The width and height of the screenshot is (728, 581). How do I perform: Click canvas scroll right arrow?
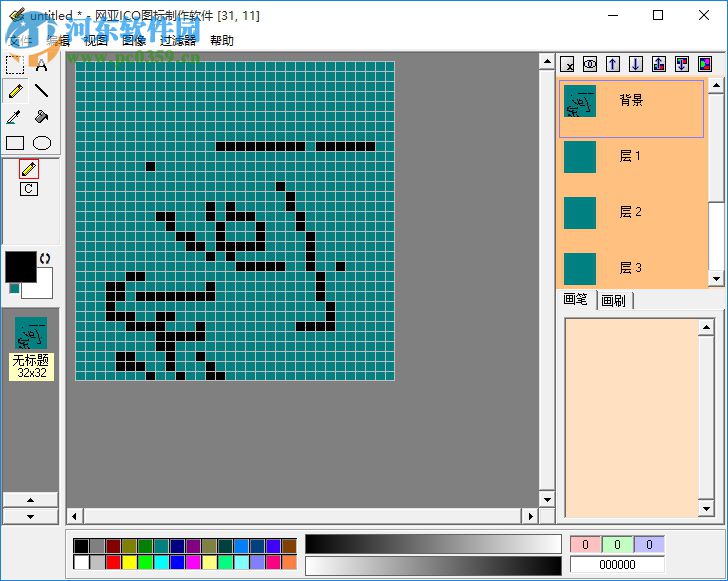pyautogui.click(x=531, y=516)
